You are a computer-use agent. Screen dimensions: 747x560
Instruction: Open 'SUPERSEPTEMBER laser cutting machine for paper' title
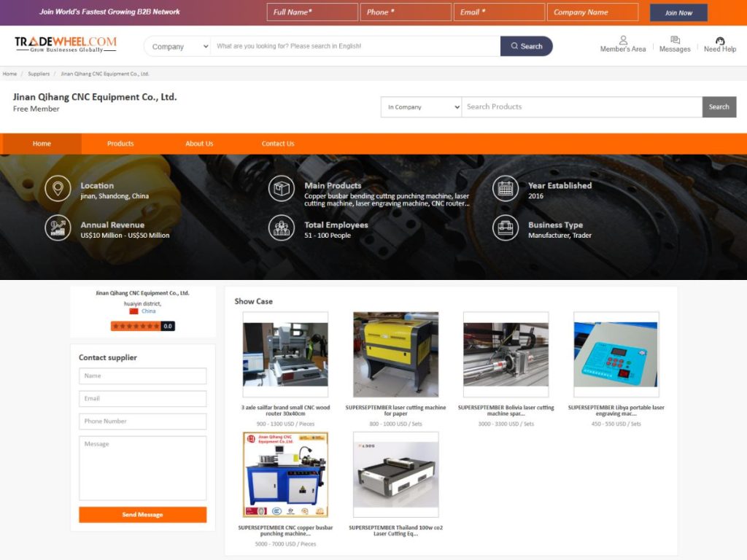tap(395, 411)
